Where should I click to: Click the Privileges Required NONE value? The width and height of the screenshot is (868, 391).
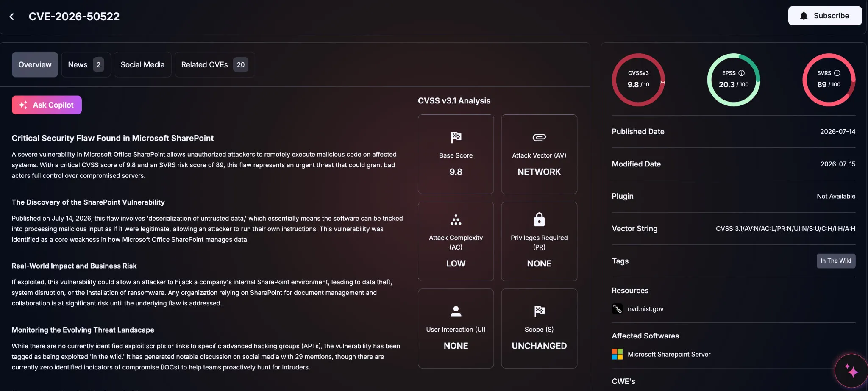click(539, 263)
